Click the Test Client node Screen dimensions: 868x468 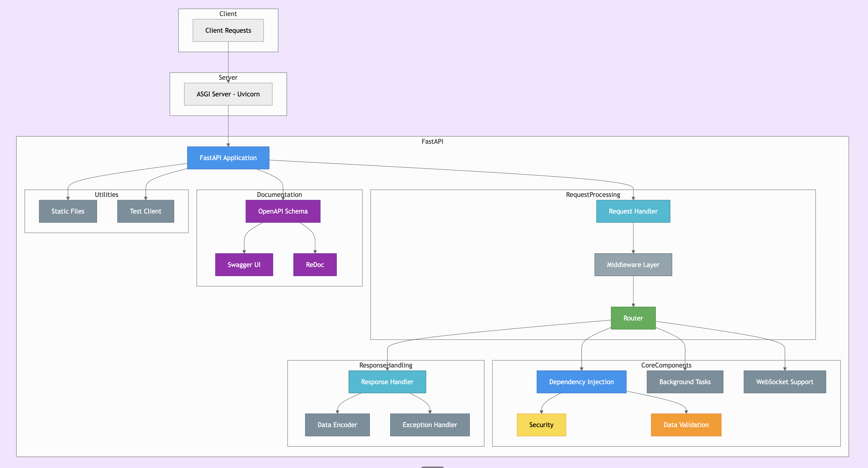click(146, 211)
